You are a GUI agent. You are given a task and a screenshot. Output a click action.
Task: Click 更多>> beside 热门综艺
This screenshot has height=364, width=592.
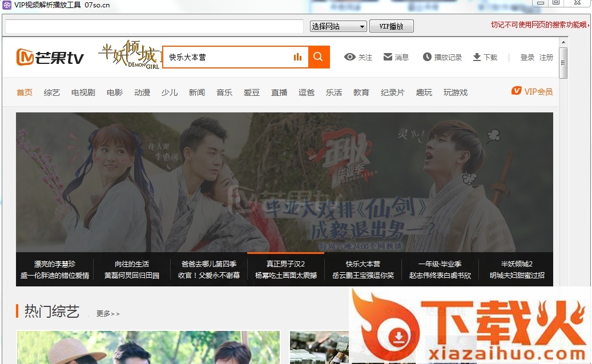click(108, 313)
